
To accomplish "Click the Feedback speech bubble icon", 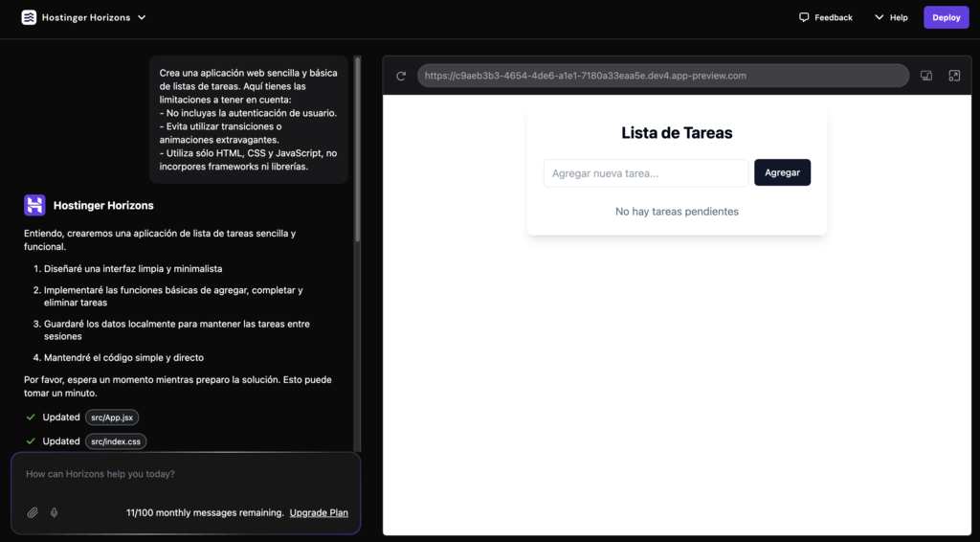I will tap(804, 17).
